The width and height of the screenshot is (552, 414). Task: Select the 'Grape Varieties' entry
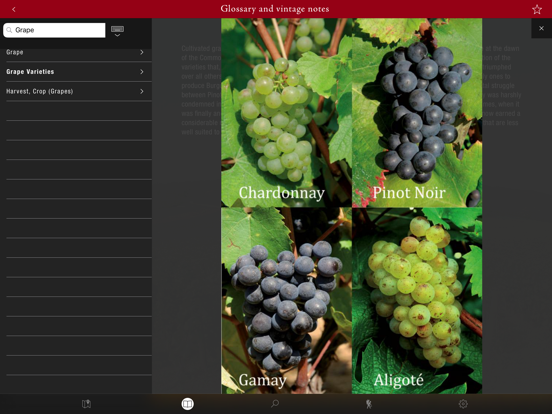(x=79, y=72)
